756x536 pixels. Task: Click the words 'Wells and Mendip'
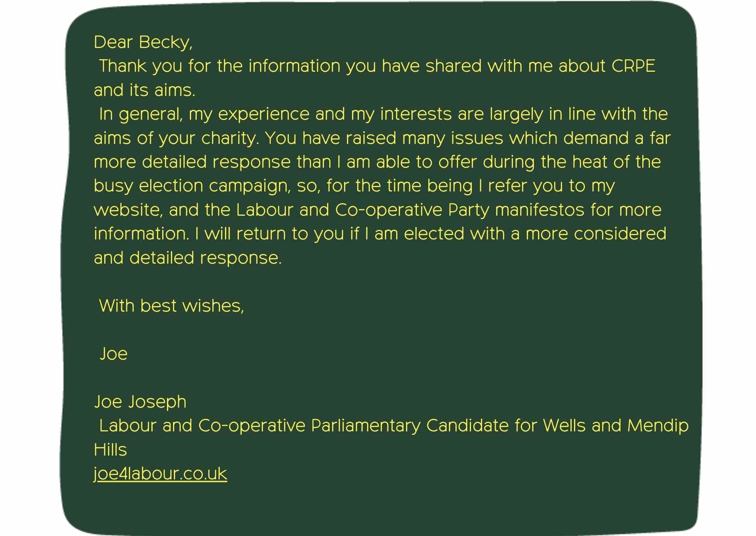click(x=616, y=426)
